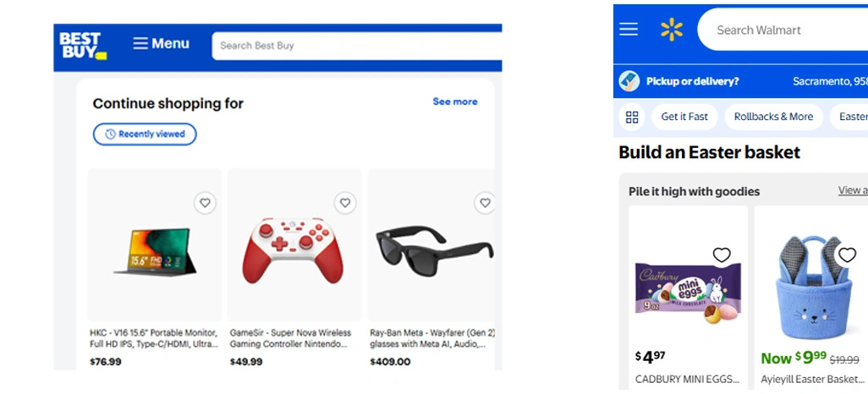Image resolution: width=868 pixels, height=394 pixels.
Task: Open the HKC portable monitor image
Action: 155,251
